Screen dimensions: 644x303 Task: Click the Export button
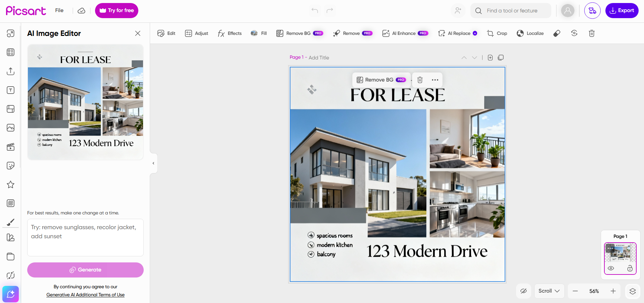tap(622, 10)
